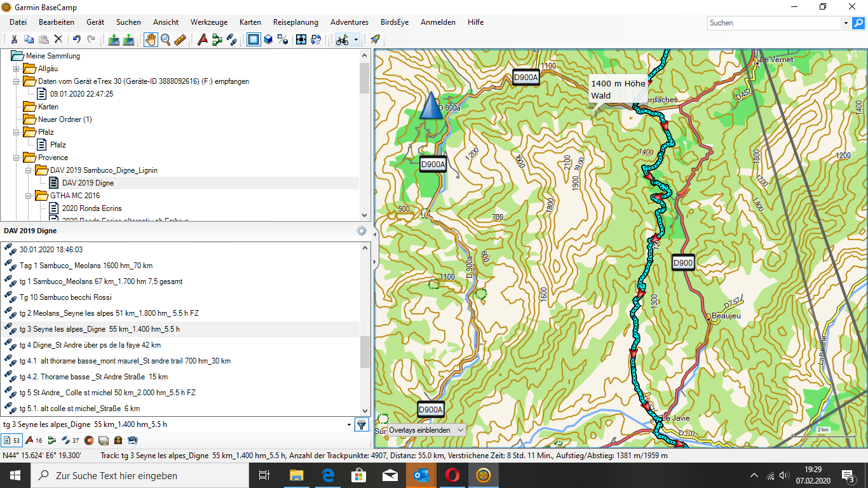Select track tg 2 Meolans_Seyne les alpes
This screenshot has width=868, height=488.
109,313
